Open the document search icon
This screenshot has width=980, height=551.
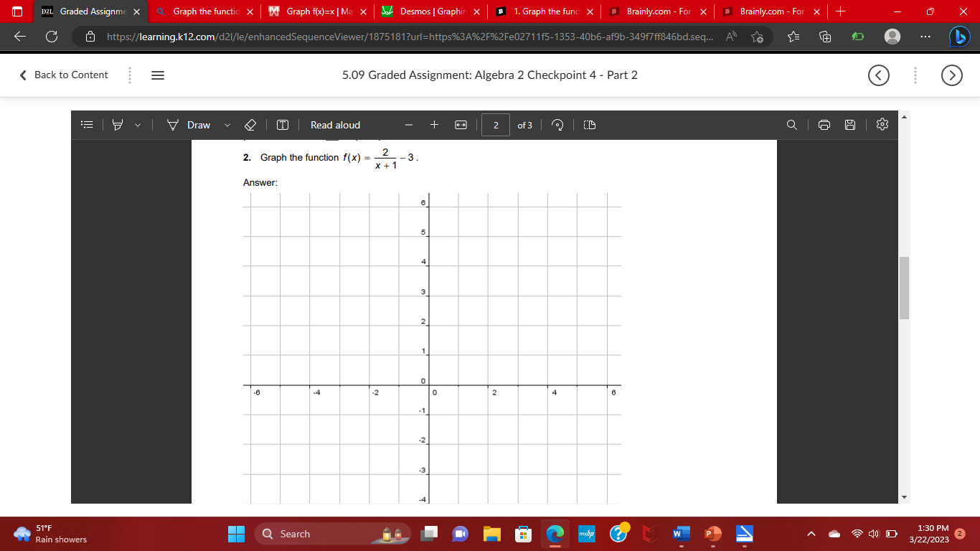791,125
